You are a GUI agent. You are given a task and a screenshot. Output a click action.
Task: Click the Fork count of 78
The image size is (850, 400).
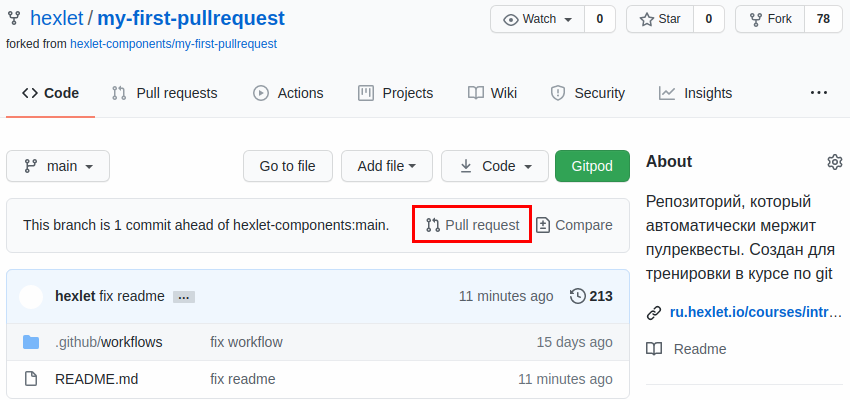pyautogui.click(x=823, y=19)
